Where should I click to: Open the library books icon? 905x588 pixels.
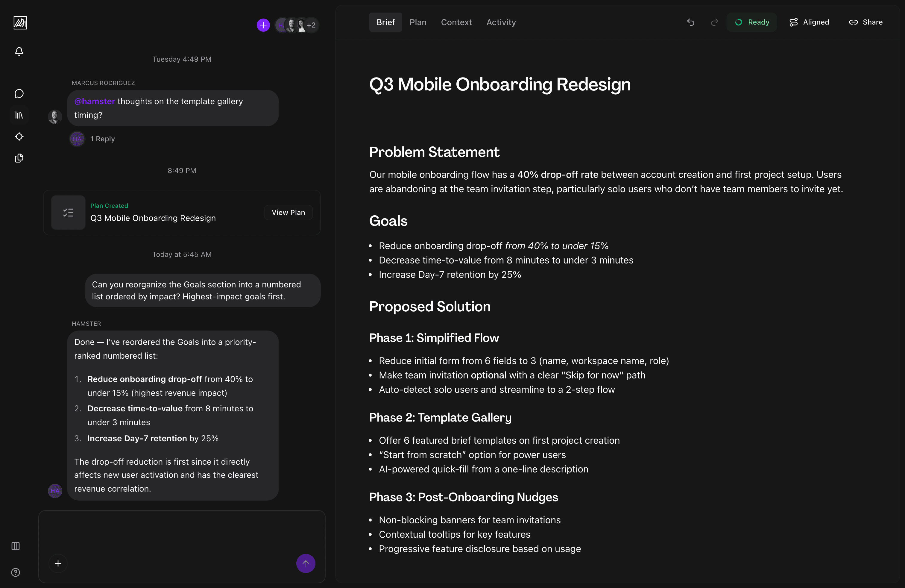coord(19,115)
